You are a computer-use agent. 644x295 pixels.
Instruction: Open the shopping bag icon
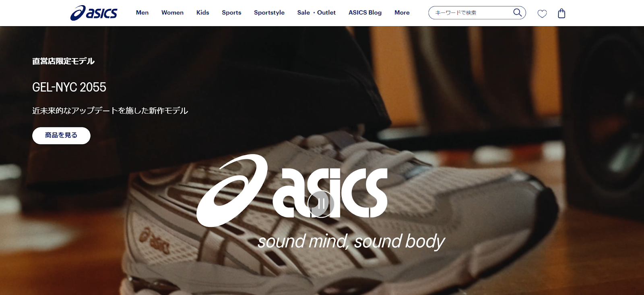[x=561, y=13]
